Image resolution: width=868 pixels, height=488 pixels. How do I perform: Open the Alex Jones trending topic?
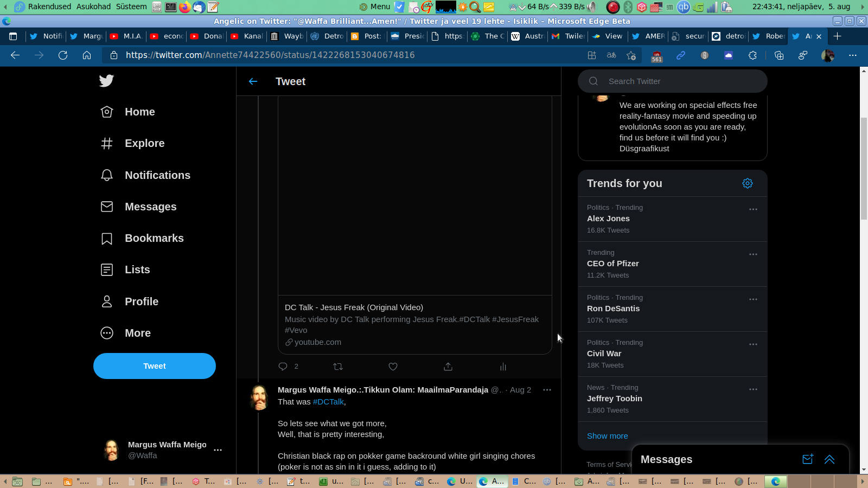coord(673,219)
